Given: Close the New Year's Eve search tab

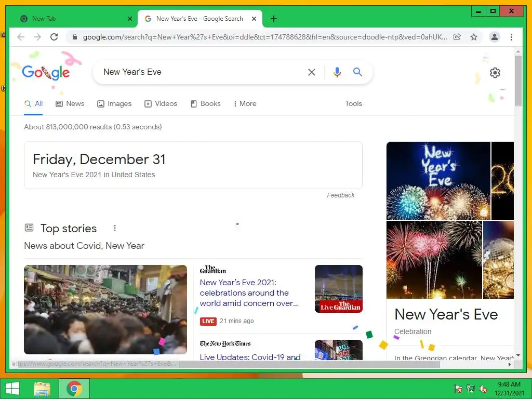Looking at the screenshot, I should click(254, 19).
